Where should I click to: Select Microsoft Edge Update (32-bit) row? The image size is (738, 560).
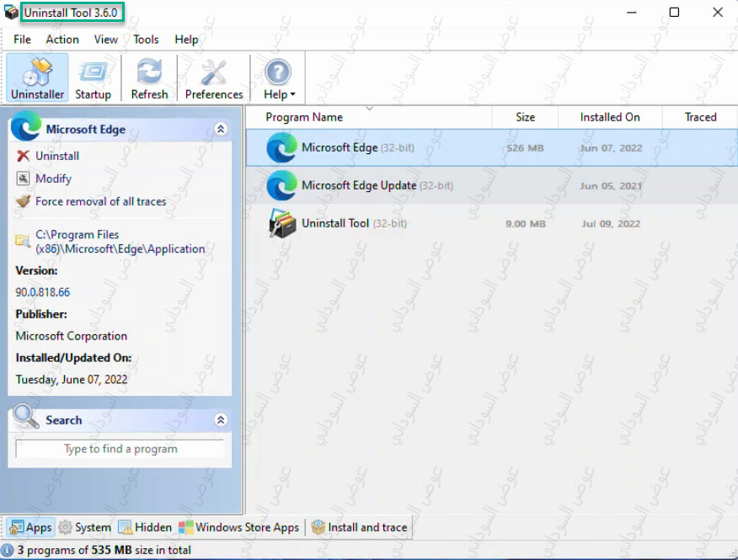(x=491, y=185)
